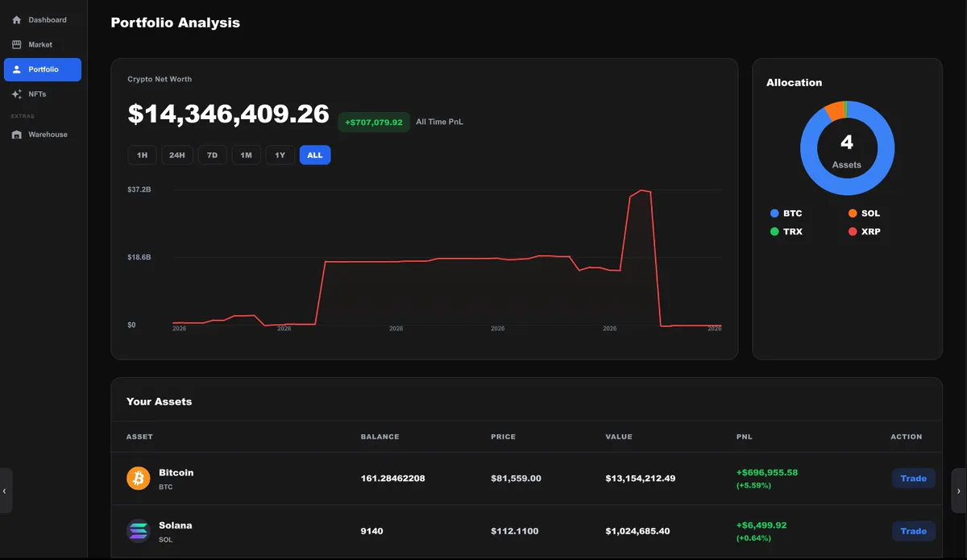Show the 1Y chart range
The image size is (967, 560).
(280, 155)
